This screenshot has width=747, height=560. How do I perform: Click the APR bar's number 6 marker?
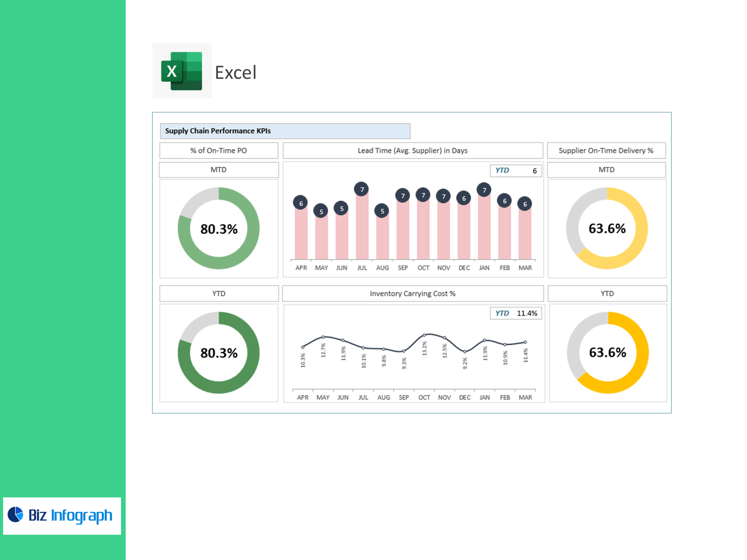[301, 203]
